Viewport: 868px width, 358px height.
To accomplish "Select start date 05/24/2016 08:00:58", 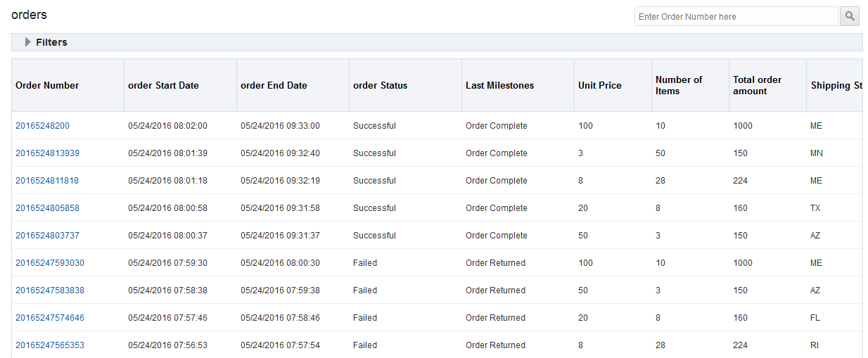I will (167, 208).
